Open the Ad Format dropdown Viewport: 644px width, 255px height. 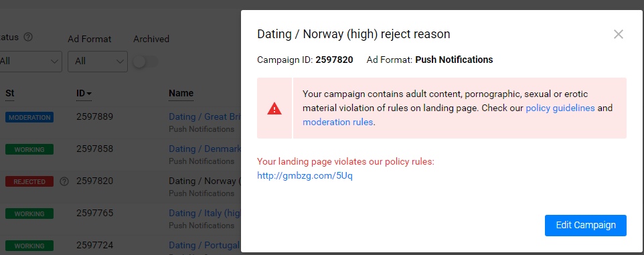tap(98, 61)
